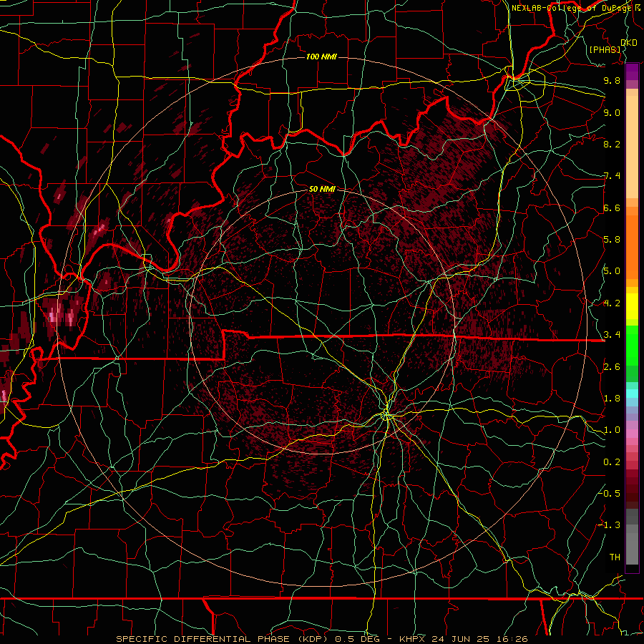Click the -0.5 value on the color scale
Image resolution: width=644 pixels, height=644 pixels.
(610, 493)
